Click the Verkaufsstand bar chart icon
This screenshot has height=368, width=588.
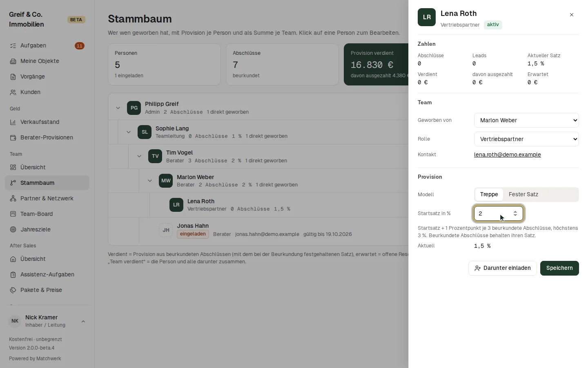(13, 122)
